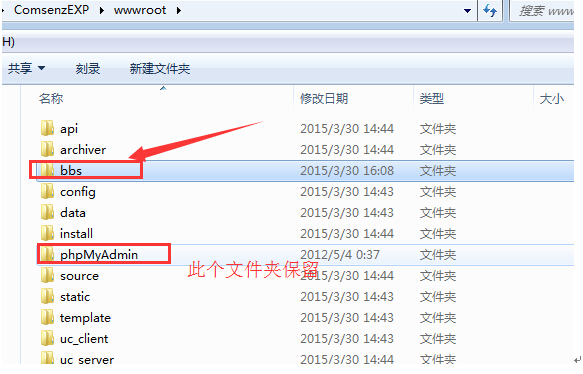
Task: Click the refresh icon beside address bar
Action: (490, 10)
